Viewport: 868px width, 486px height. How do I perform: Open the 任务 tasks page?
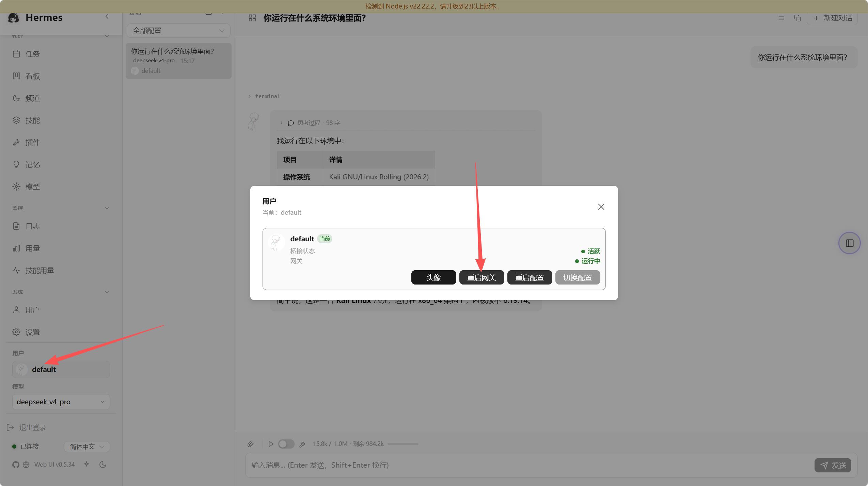click(x=61, y=54)
